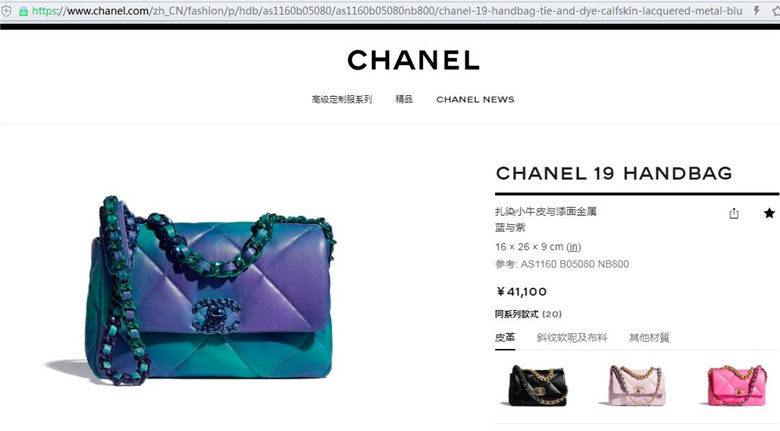The width and height of the screenshot is (780, 431).
Task: Select the 皮革 materials tab
Action: (x=505, y=338)
